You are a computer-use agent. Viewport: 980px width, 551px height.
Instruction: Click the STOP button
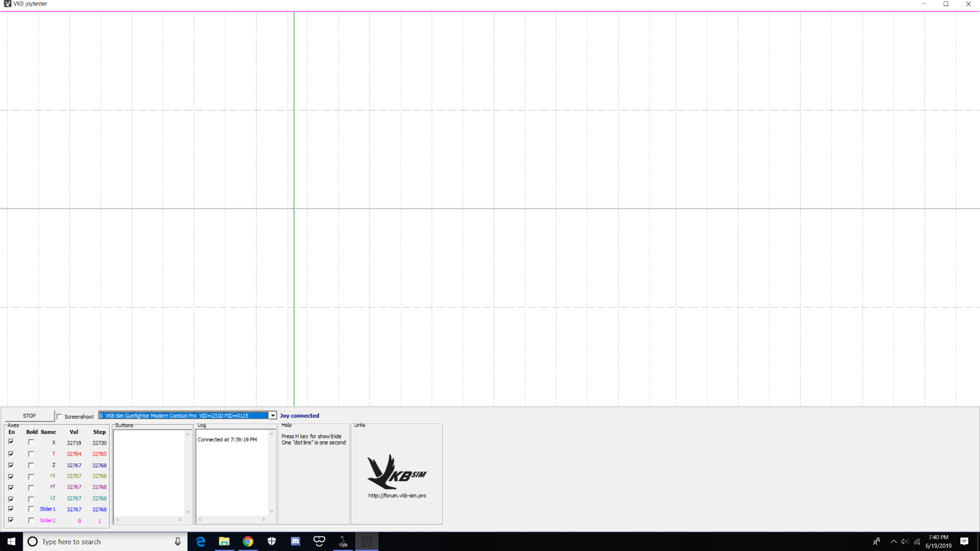(x=29, y=416)
